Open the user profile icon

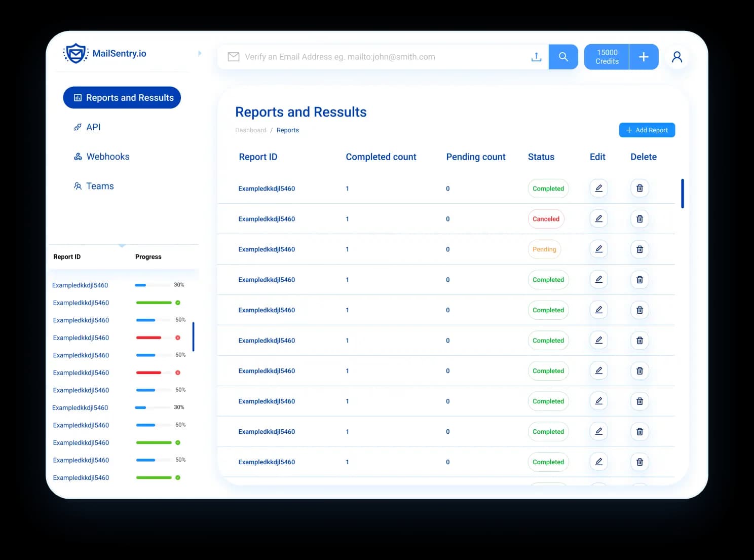click(677, 57)
